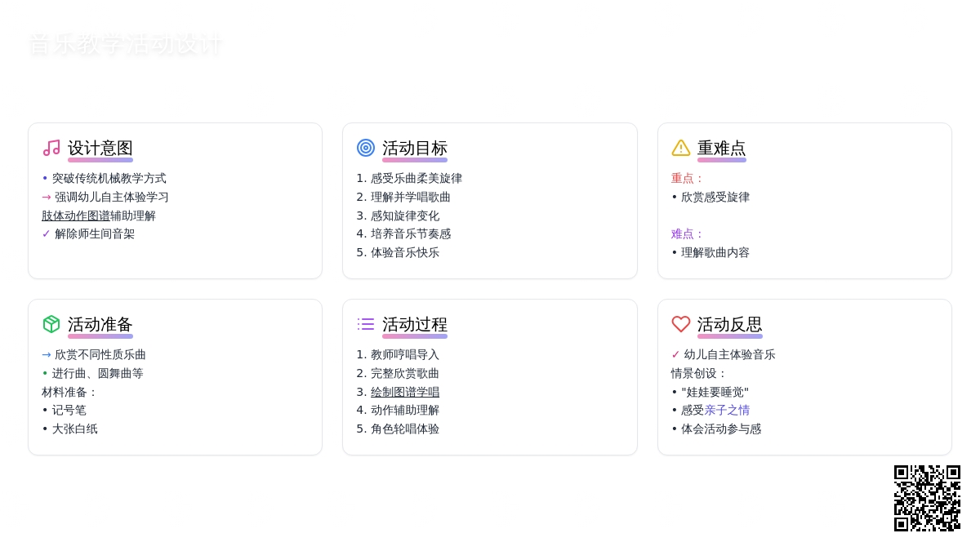
Task: Click the 重难点 card heading
Action: click(x=722, y=149)
